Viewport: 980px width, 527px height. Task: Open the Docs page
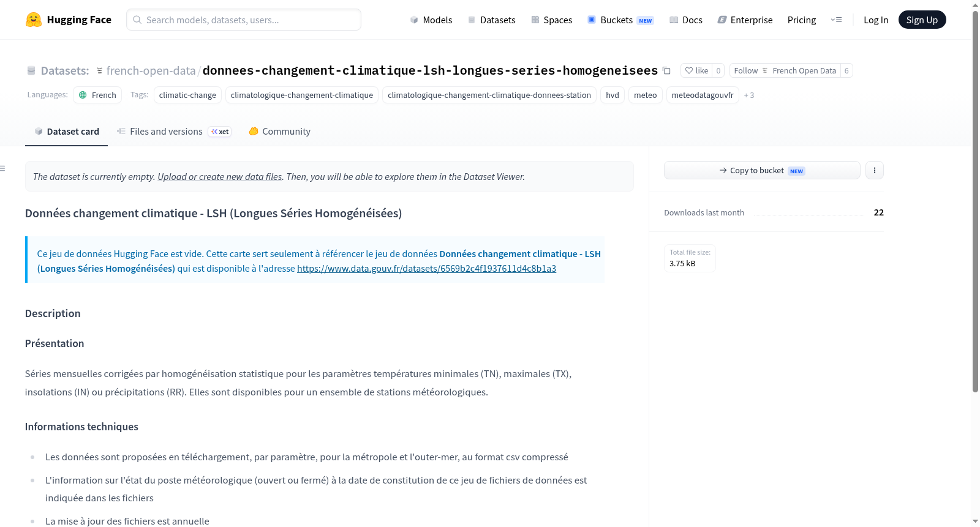(686, 20)
